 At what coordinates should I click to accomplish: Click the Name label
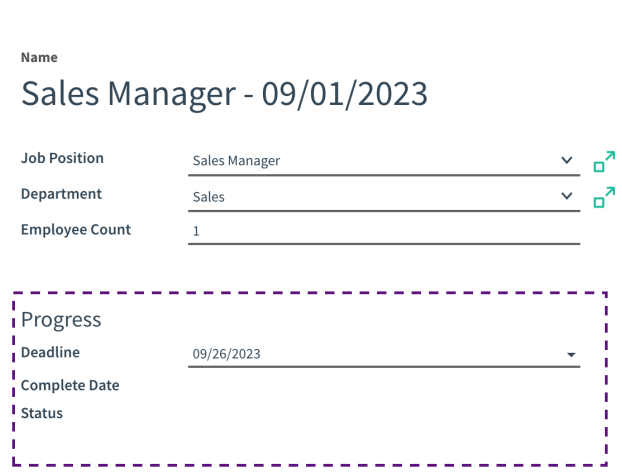[39, 58]
